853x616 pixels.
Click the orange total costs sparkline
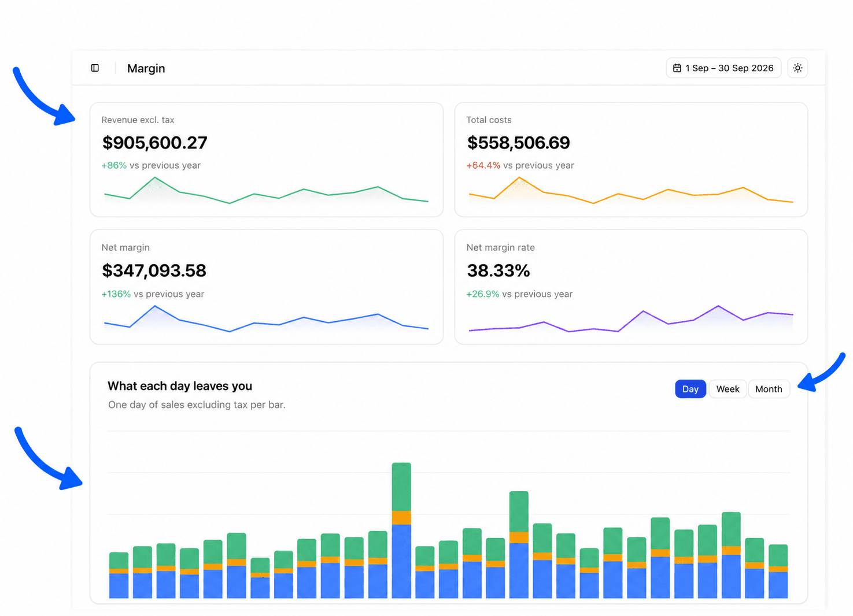(631, 191)
